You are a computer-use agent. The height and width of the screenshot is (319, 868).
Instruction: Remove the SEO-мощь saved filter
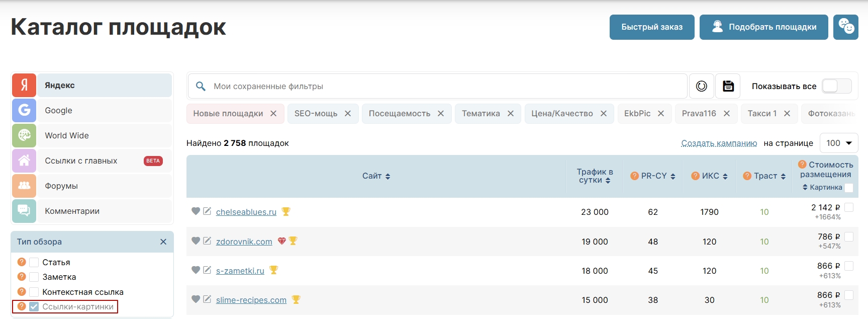pos(348,114)
